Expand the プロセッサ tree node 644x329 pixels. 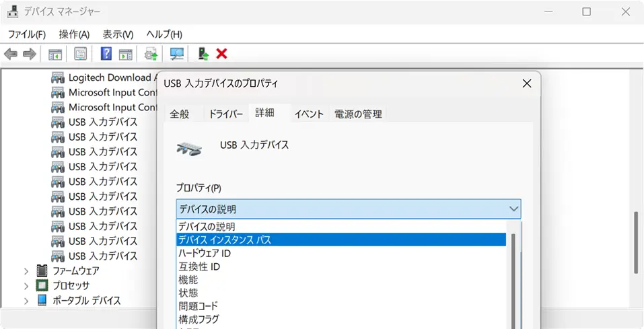click(26, 286)
